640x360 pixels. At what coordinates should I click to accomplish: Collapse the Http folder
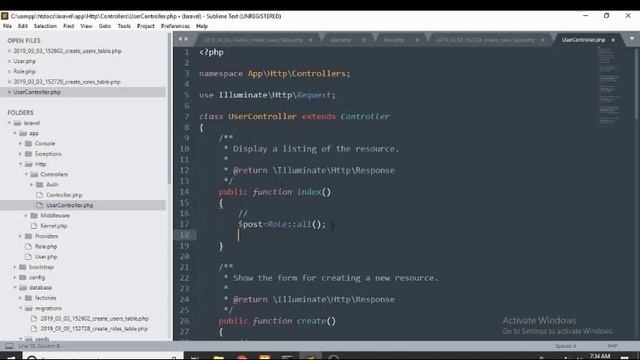(x=21, y=164)
